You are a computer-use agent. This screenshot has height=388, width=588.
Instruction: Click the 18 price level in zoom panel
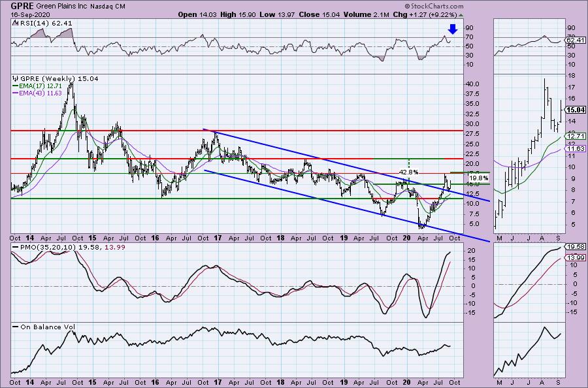[x=572, y=76]
